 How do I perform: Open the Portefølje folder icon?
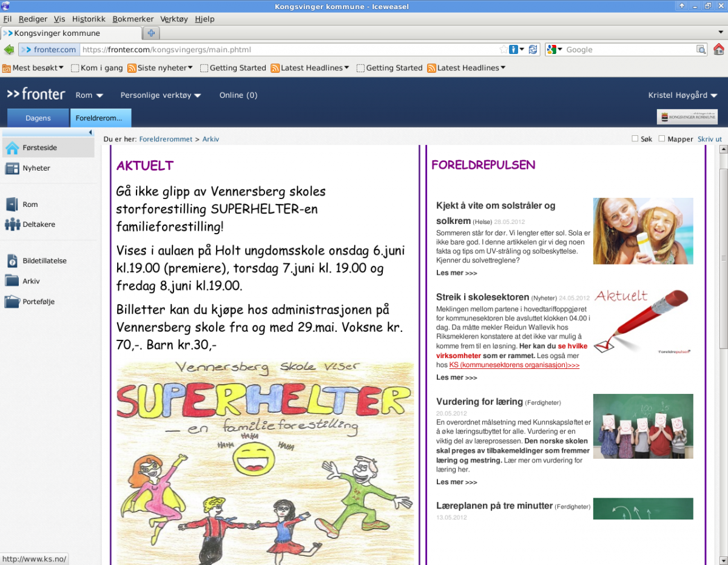tap(12, 302)
